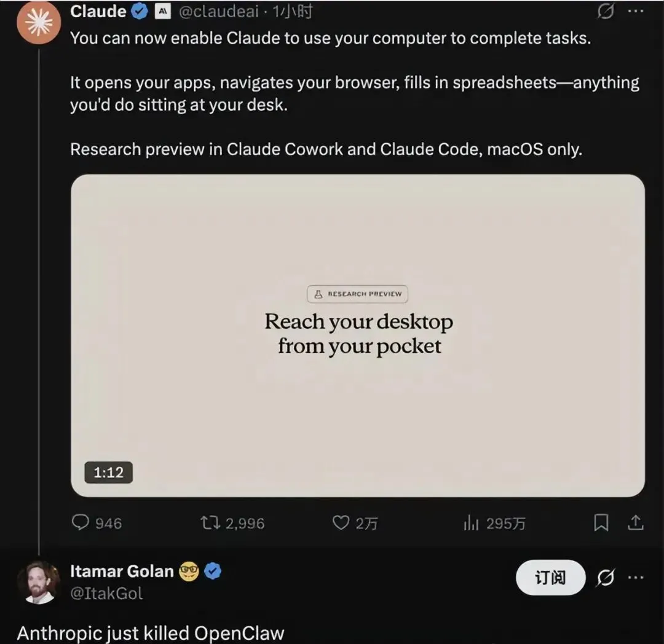664x644 pixels.
Task: Click the Grok icon on Claude's post
Action: [606, 11]
